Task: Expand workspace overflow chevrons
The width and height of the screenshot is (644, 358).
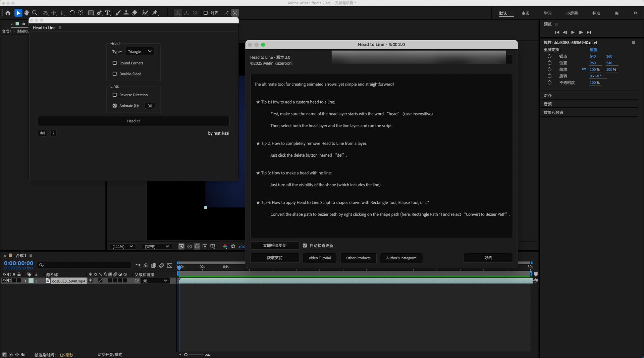Action: tap(635, 13)
